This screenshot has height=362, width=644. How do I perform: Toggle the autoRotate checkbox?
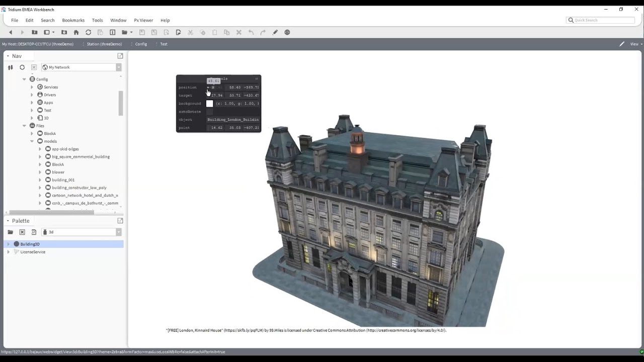tap(210, 112)
